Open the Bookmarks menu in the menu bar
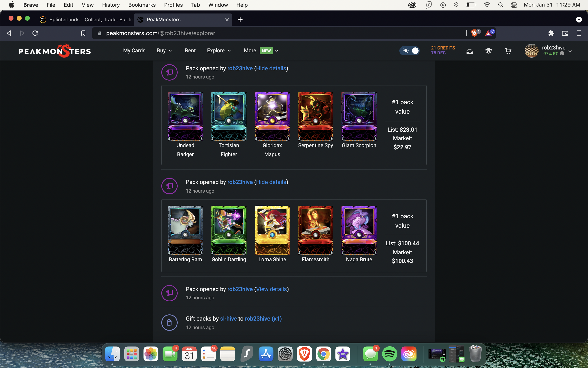The height and width of the screenshot is (368, 588). pyautogui.click(x=142, y=5)
